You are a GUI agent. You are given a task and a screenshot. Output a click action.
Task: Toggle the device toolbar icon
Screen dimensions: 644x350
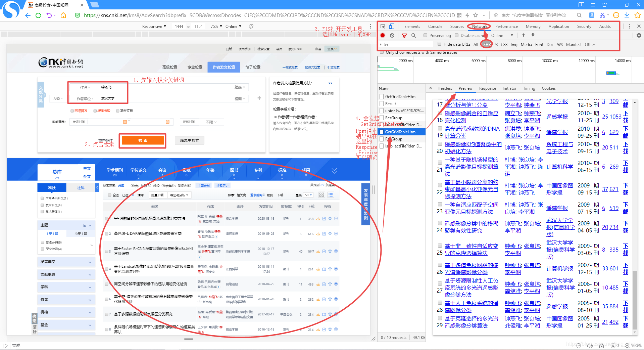click(392, 26)
